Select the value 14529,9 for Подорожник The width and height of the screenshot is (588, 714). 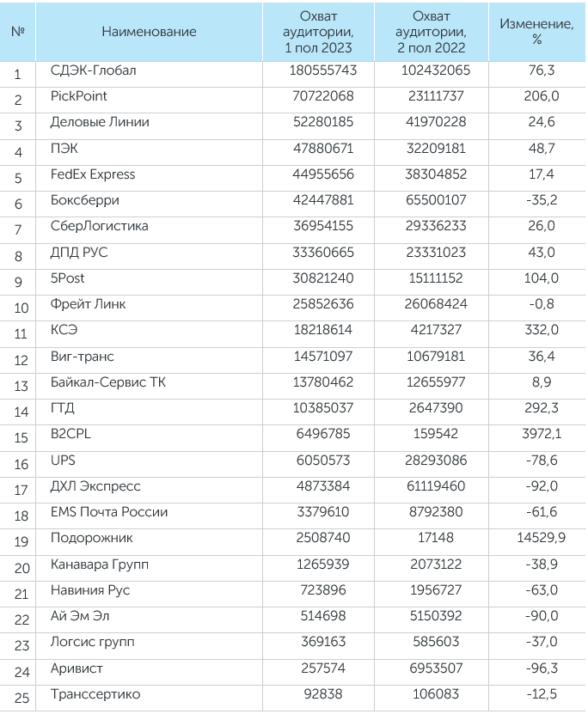[536, 538]
